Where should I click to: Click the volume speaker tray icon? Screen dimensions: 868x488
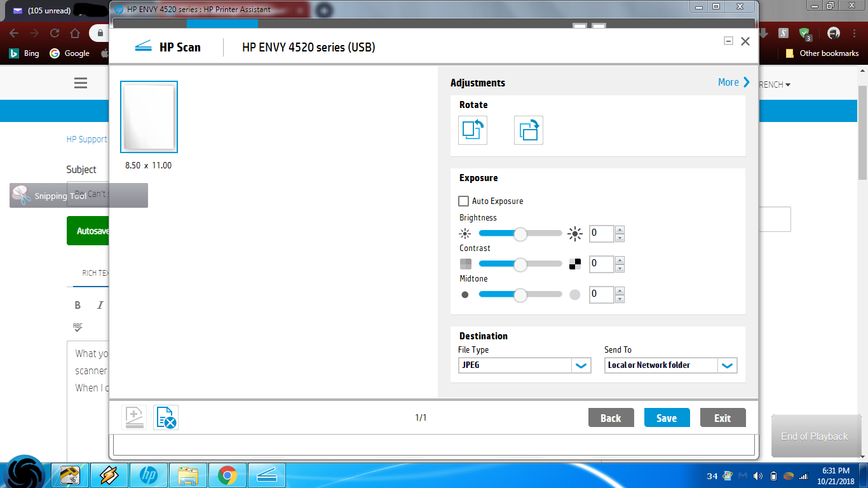(x=758, y=475)
